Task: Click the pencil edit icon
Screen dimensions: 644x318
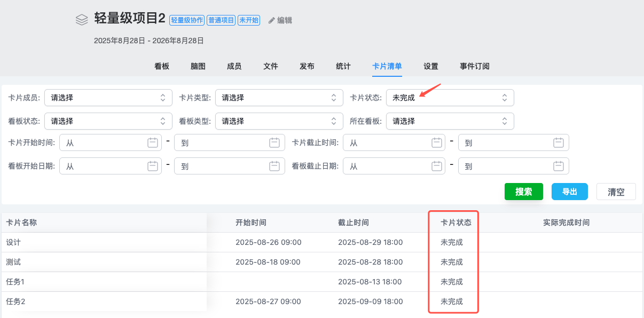Action: pyautogui.click(x=272, y=20)
